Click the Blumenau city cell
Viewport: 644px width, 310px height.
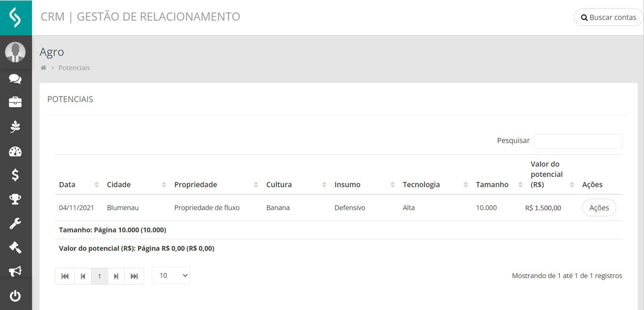click(123, 208)
